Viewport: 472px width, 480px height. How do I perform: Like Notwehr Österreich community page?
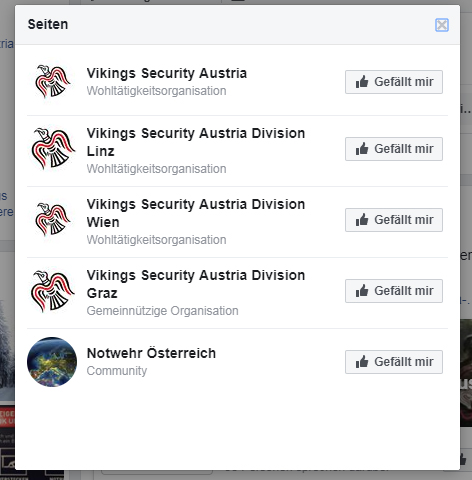click(x=394, y=362)
